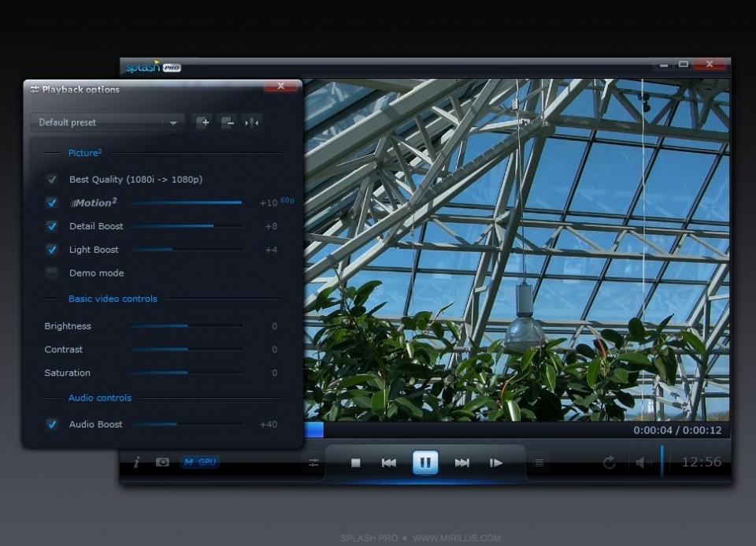Screen dimensions: 756x546
Task: Skip to next track
Action: click(462, 463)
